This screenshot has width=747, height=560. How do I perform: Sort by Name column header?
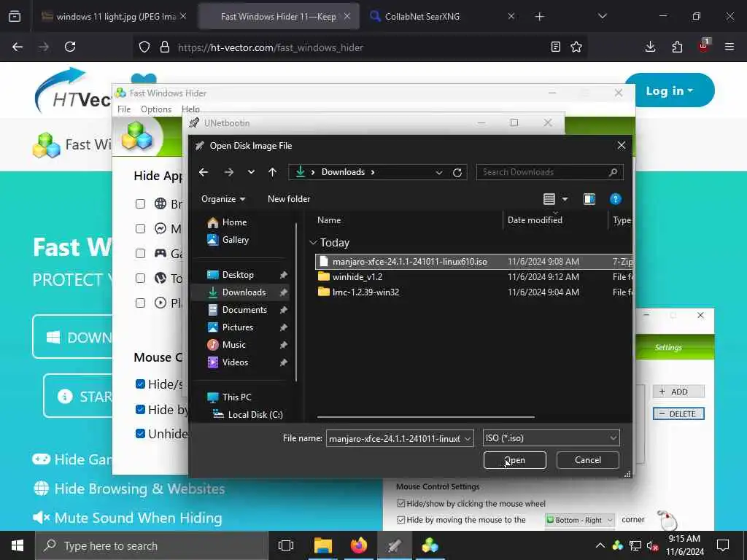[x=329, y=220]
